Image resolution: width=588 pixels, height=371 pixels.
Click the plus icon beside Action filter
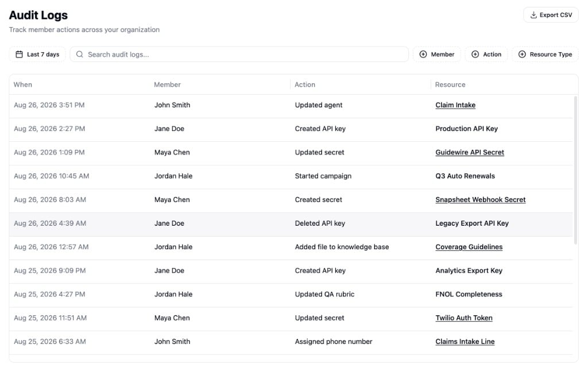pyautogui.click(x=475, y=55)
